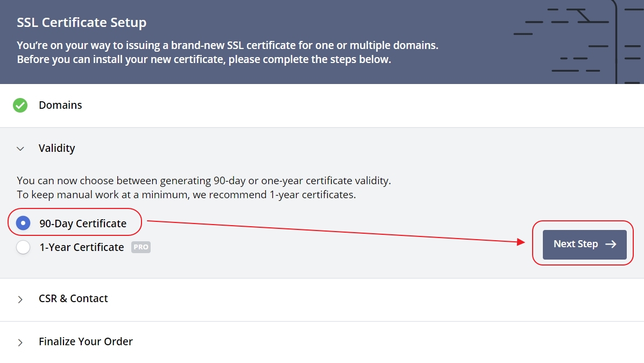Click the Validity section heading

tap(56, 148)
